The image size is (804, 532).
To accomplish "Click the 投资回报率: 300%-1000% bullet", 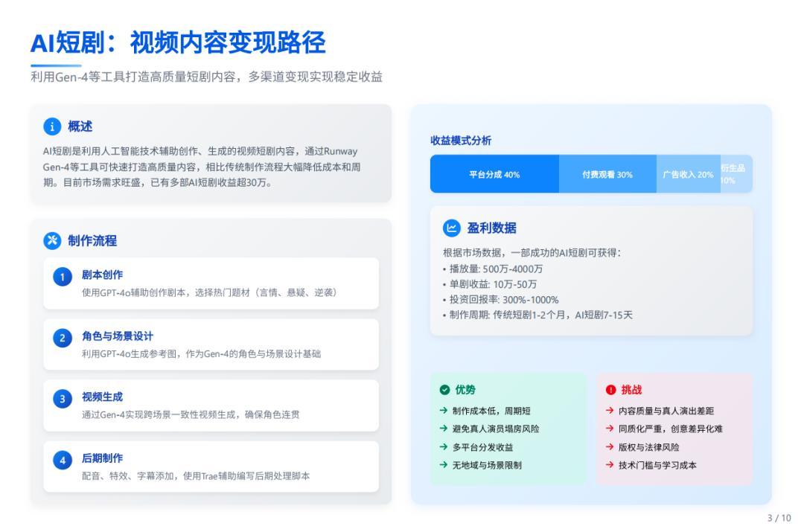I will click(501, 300).
